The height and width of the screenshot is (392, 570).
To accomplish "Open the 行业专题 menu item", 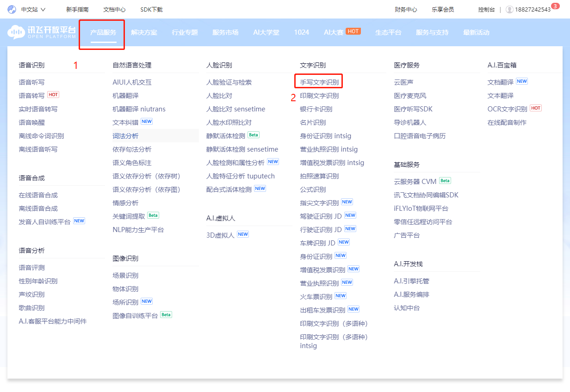I will (184, 32).
